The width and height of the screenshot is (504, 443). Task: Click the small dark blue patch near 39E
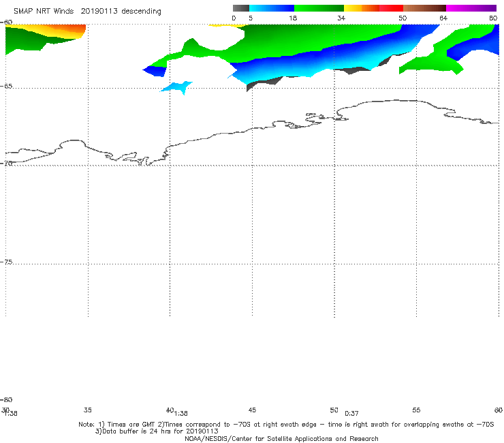click(155, 71)
